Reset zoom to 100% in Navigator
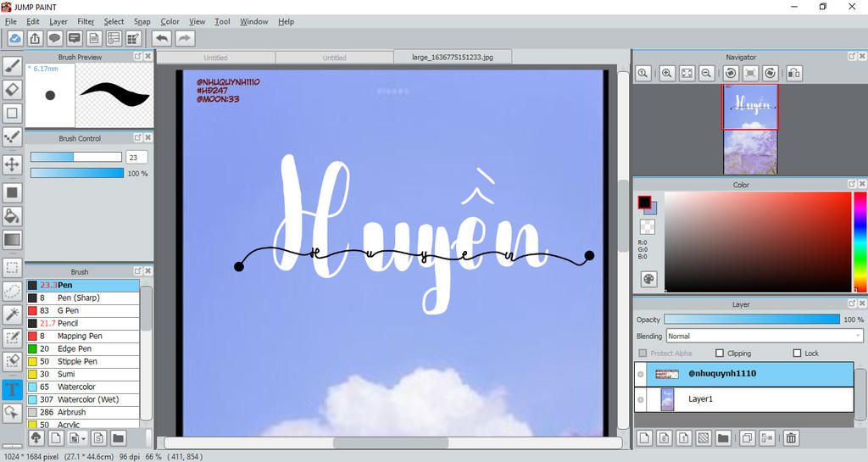The width and height of the screenshot is (868, 462). tap(643, 73)
